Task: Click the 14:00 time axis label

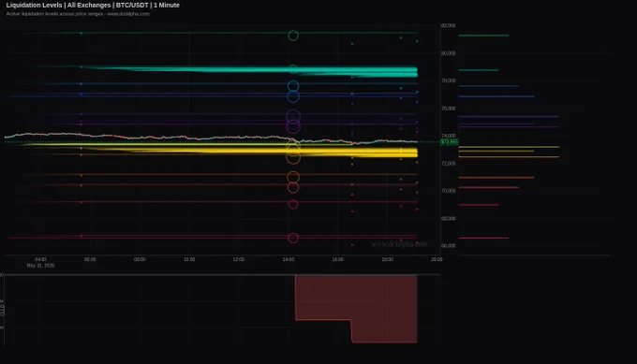Action: pos(289,259)
